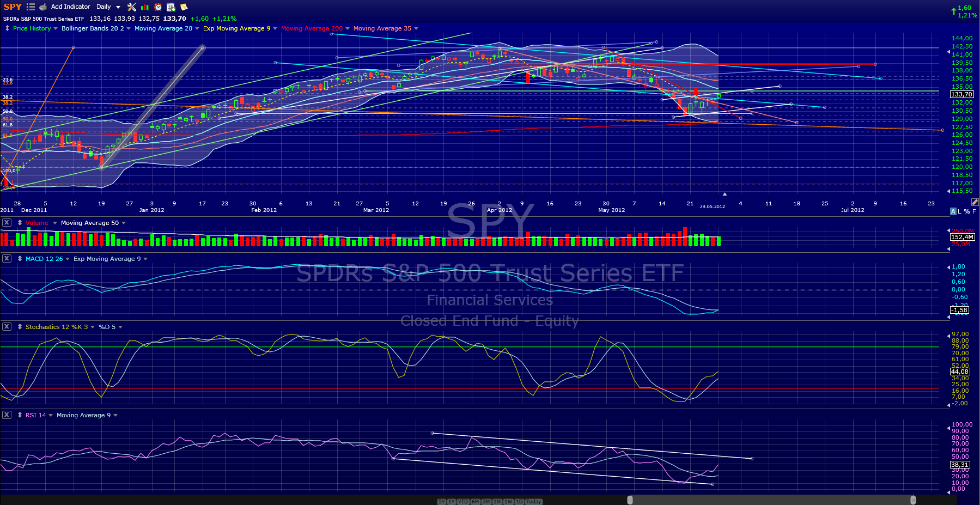The width and height of the screenshot is (980, 505).
Task: Grab the left handle of the time range slider
Action: (630, 500)
